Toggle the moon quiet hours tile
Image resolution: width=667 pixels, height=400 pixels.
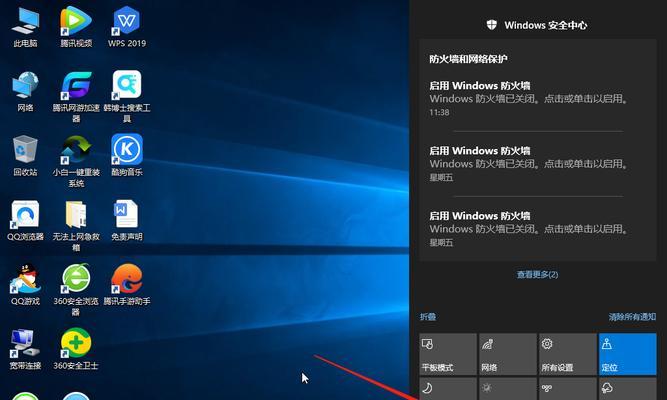448,389
